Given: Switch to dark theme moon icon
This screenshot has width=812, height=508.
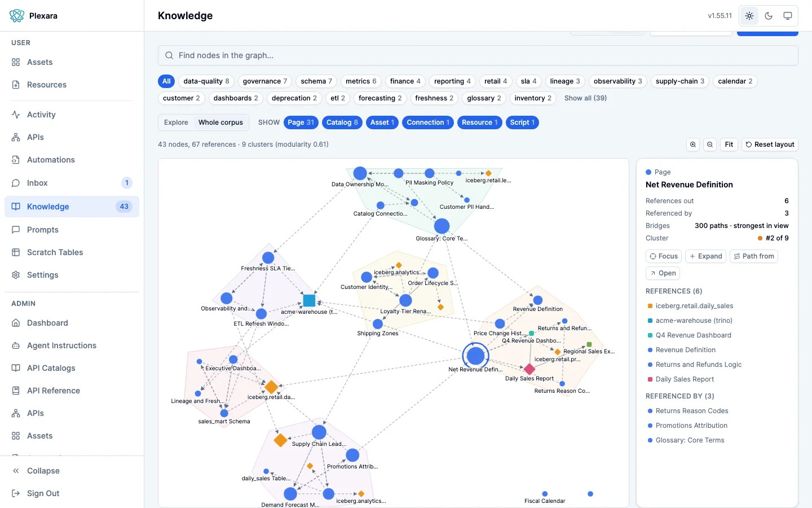Looking at the screenshot, I should point(769,16).
